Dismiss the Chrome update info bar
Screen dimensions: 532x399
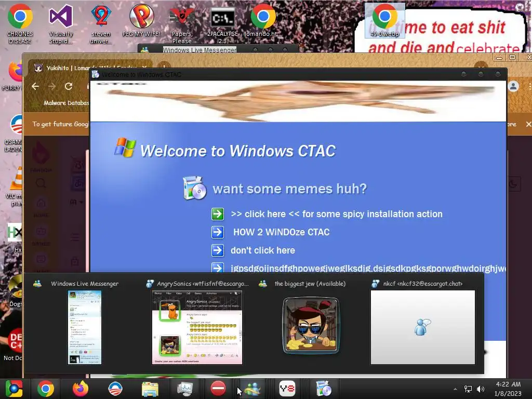(528, 124)
